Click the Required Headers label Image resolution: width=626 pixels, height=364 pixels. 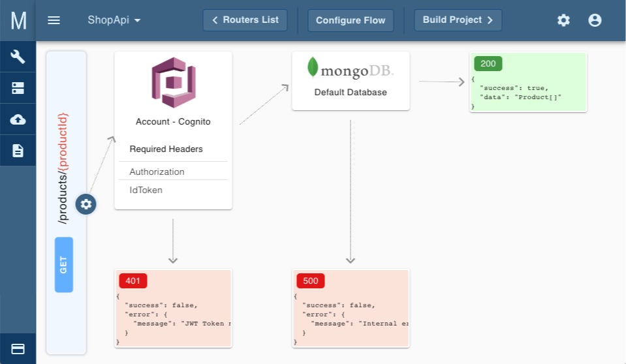click(x=166, y=149)
